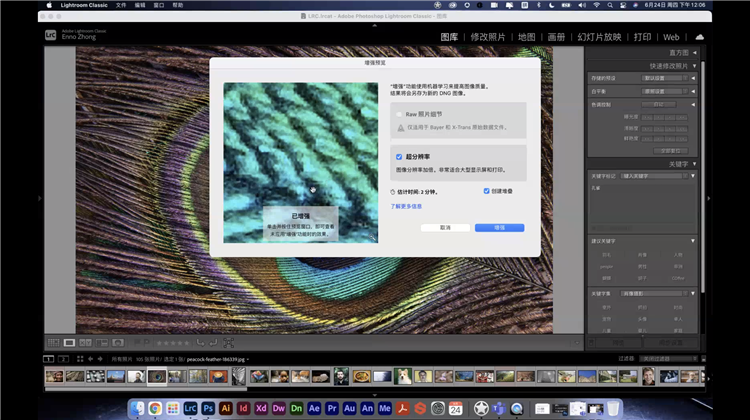Switch to Compare view (XY) icon

coord(85,343)
